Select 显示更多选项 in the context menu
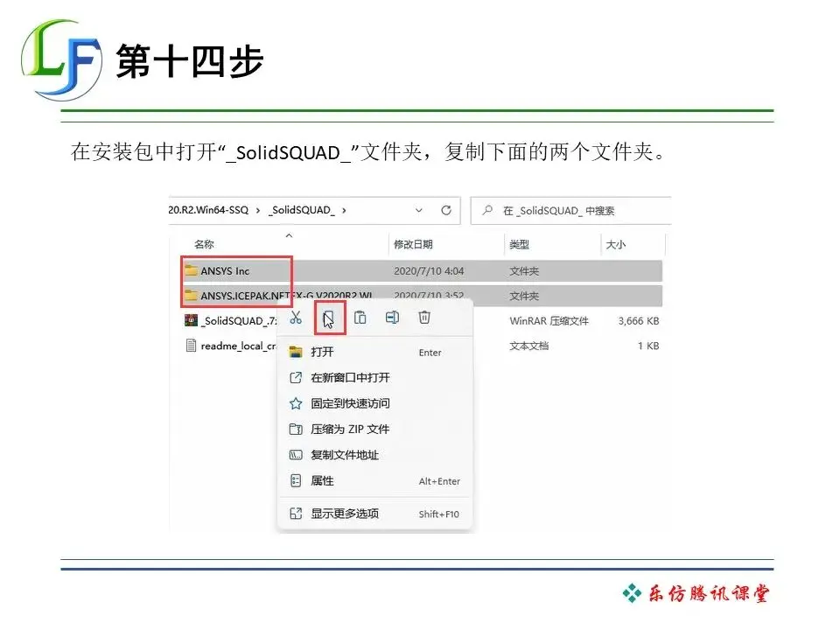This screenshot has height=630, width=840. coord(375,514)
